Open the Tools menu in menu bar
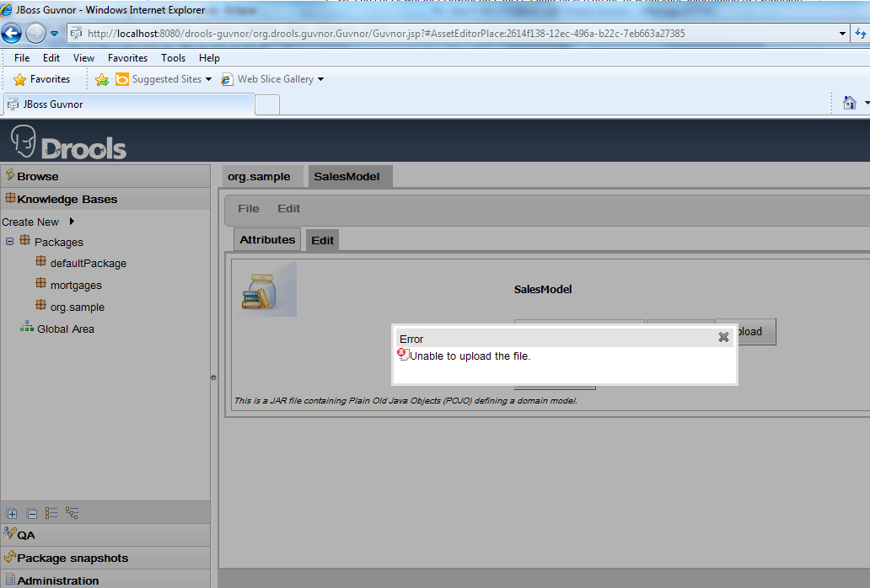The height and width of the screenshot is (588, 870). coord(173,58)
